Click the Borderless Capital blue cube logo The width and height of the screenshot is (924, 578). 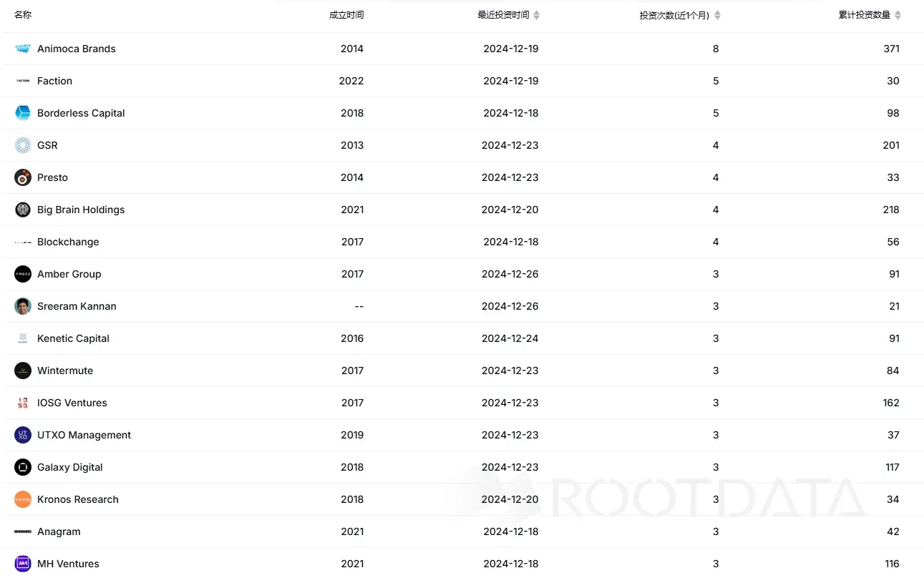click(x=23, y=113)
